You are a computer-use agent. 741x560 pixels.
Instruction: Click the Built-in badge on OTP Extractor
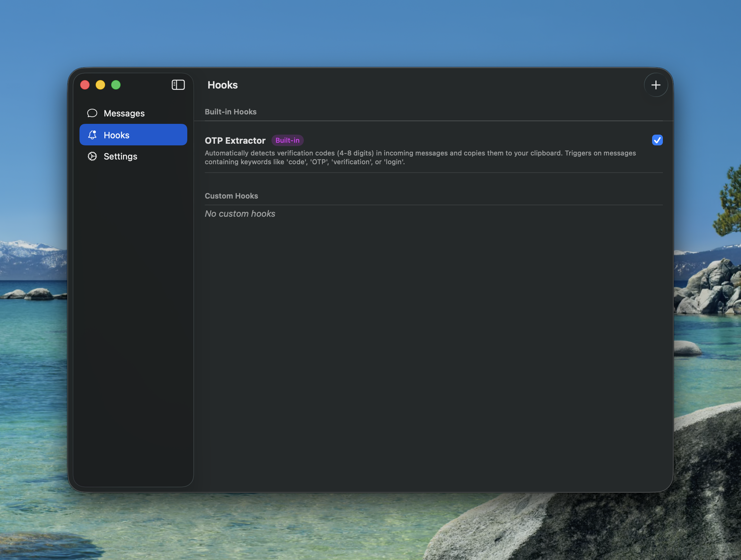[x=287, y=140]
